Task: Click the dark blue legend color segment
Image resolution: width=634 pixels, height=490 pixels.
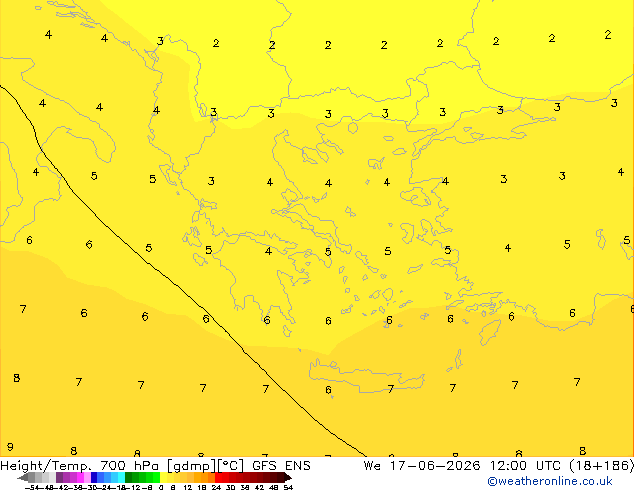Action: (x=94, y=477)
